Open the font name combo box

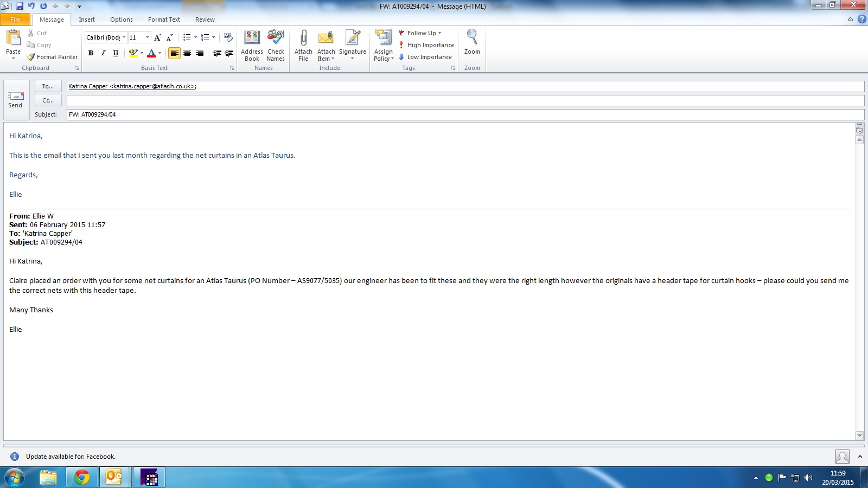pos(106,37)
